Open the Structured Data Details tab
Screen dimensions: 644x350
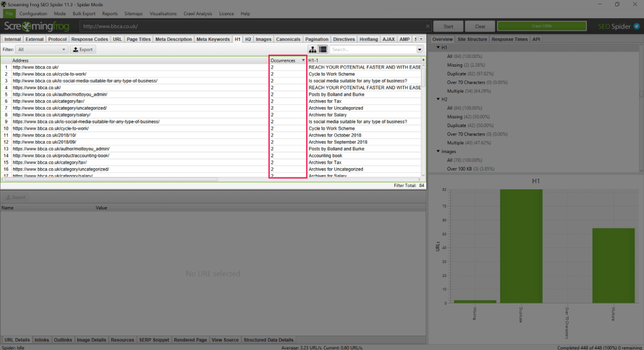(268, 340)
